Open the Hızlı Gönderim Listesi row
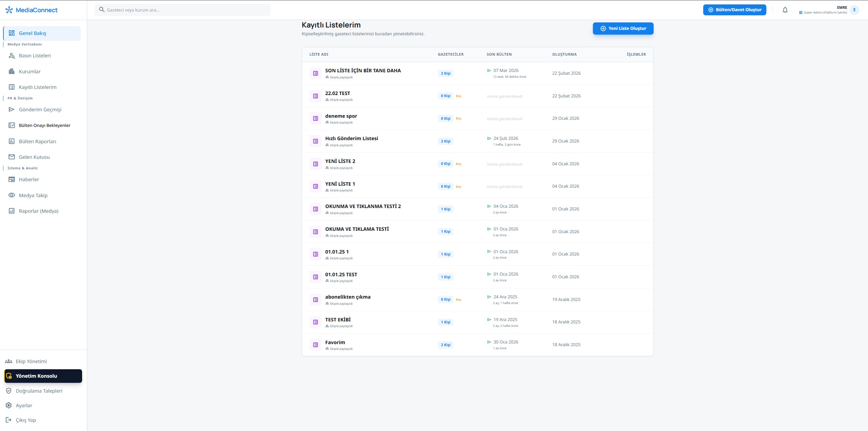The width and height of the screenshot is (868, 431). click(x=351, y=138)
